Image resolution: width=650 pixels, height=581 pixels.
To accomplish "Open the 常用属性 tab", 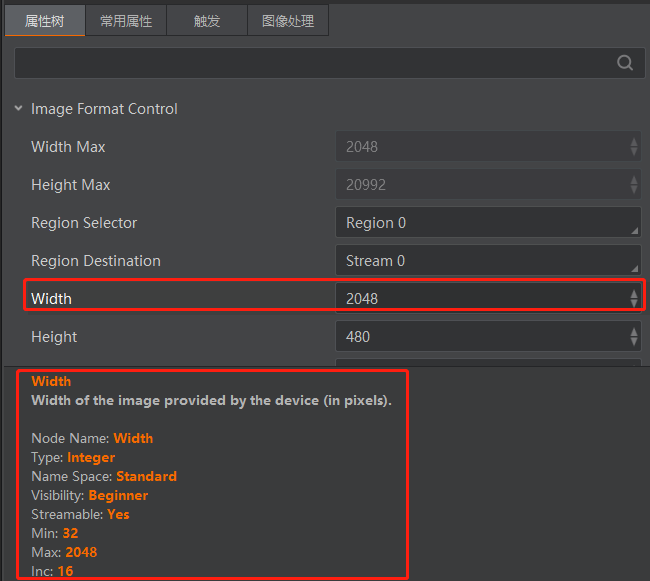I will click(x=126, y=21).
